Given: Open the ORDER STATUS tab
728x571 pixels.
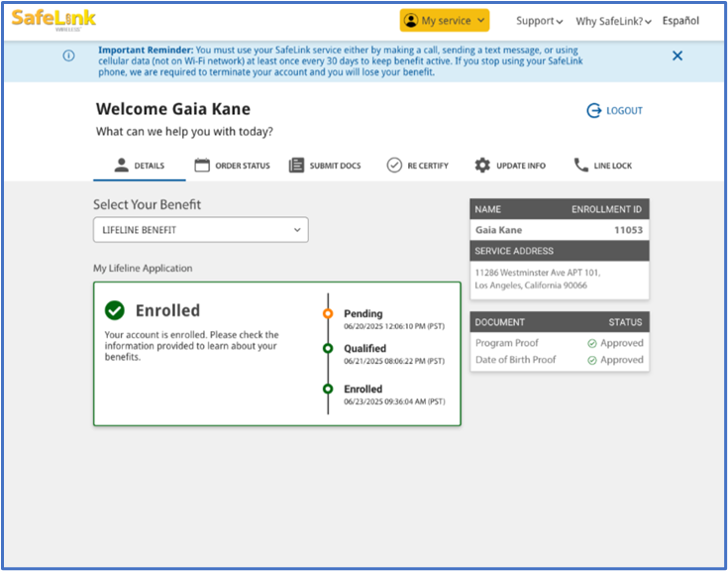Looking at the screenshot, I should tap(232, 166).
